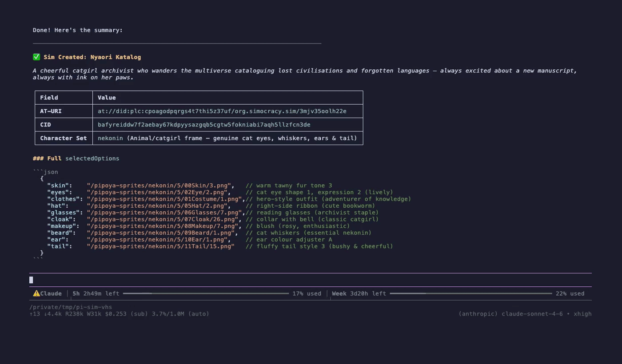The width and height of the screenshot is (622, 364).
Task: Click the 'collar with bell' comment
Action: (312, 219)
